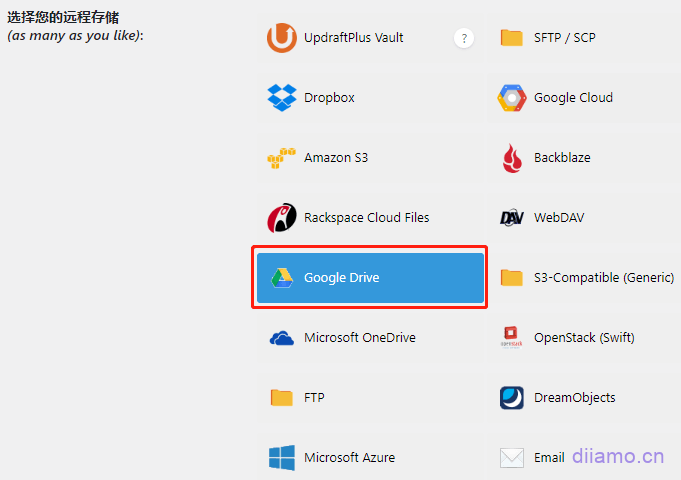The image size is (681, 480).
Task: Click the OpenStack (Swift) red icon
Action: [x=512, y=338]
